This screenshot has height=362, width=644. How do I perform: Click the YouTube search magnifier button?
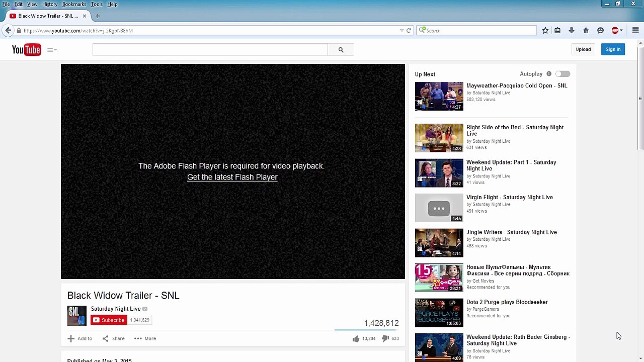341,50
